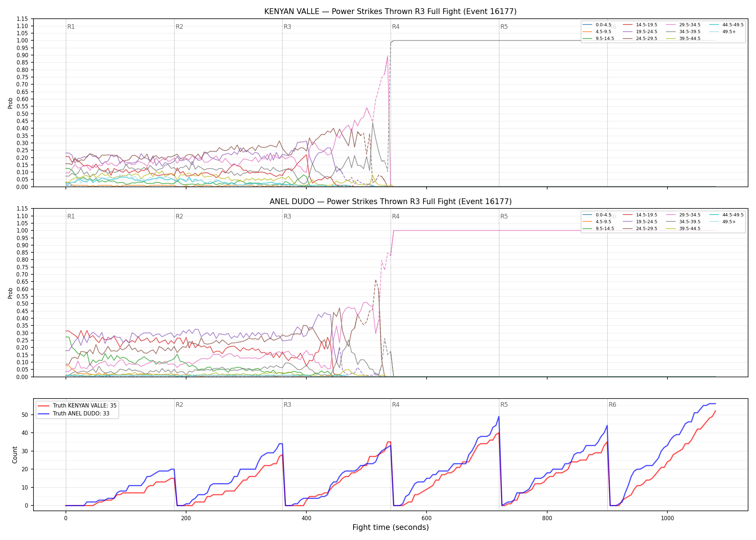The width and height of the screenshot is (756, 540).
Task: Click the R2 round marker in KENYAN VALLE chart
Action: pyautogui.click(x=179, y=27)
